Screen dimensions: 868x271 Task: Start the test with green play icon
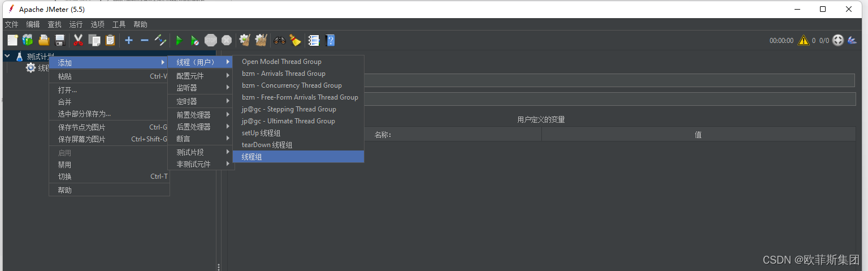179,40
